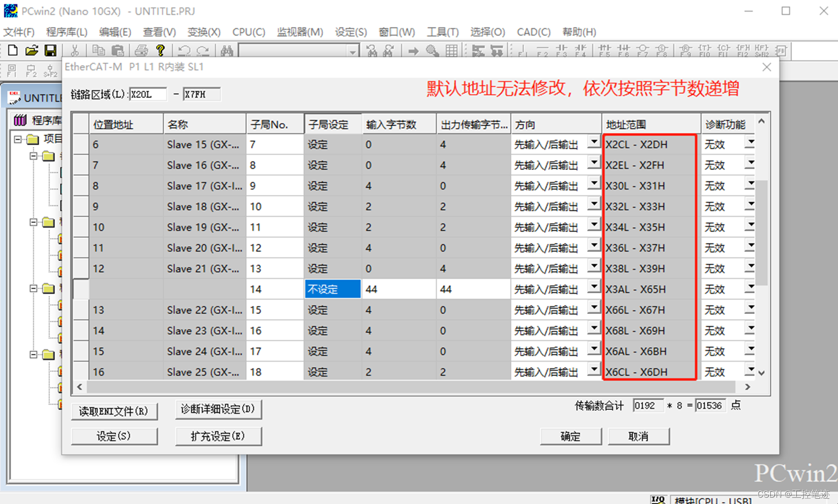Click the New file toolbar icon
The image size is (838, 504).
coord(13,50)
